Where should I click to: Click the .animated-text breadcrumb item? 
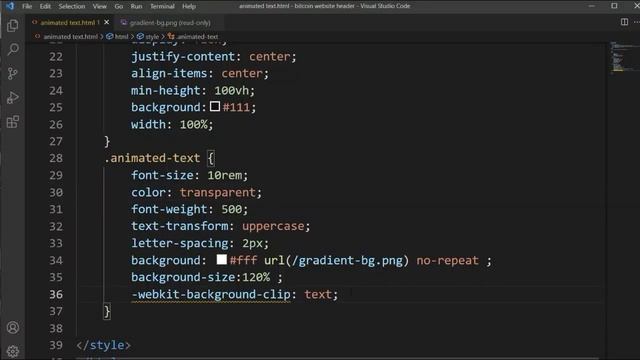(197, 36)
